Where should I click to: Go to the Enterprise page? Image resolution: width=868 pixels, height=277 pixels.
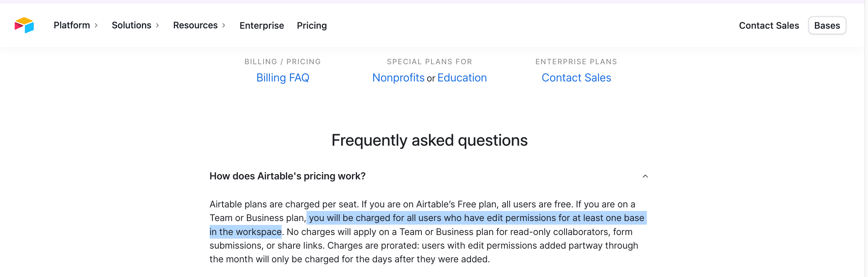tap(262, 25)
